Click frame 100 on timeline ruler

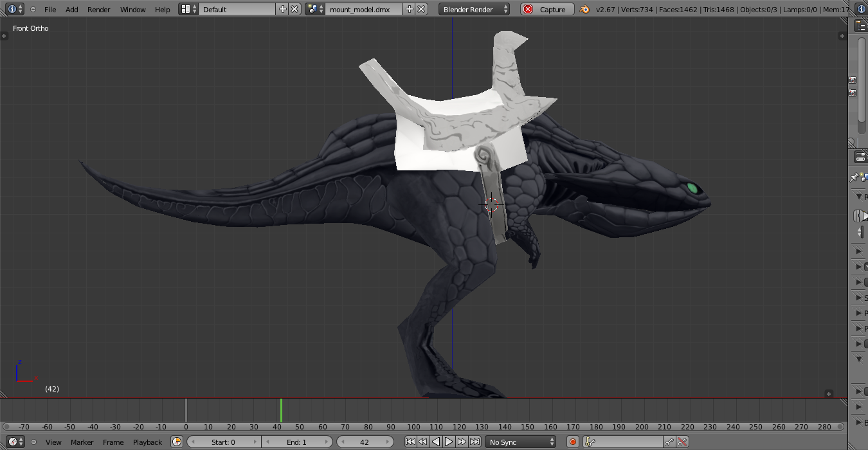pos(413,426)
